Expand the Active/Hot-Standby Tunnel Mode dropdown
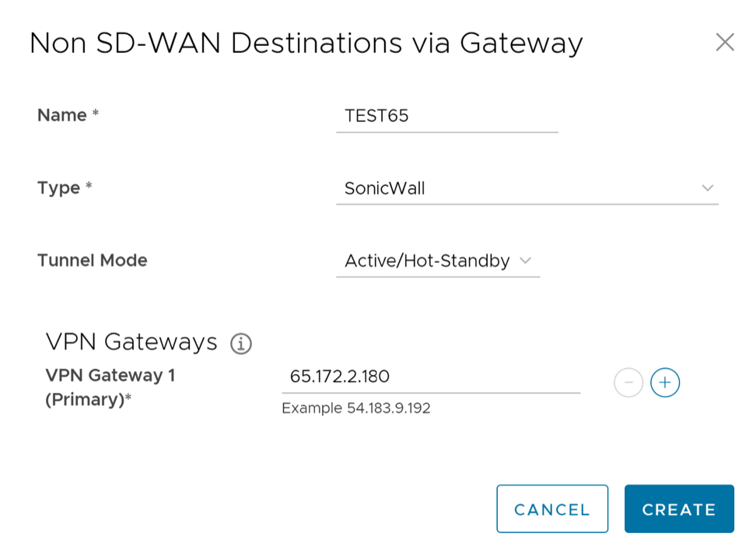Viewport: 756px width, 554px height. click(x=428, y=261)
